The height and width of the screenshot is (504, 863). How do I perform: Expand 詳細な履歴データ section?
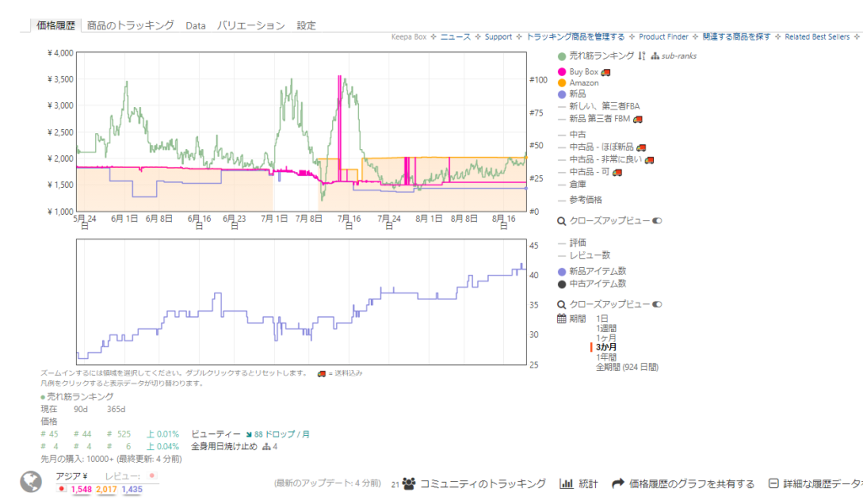coord(815,484)
